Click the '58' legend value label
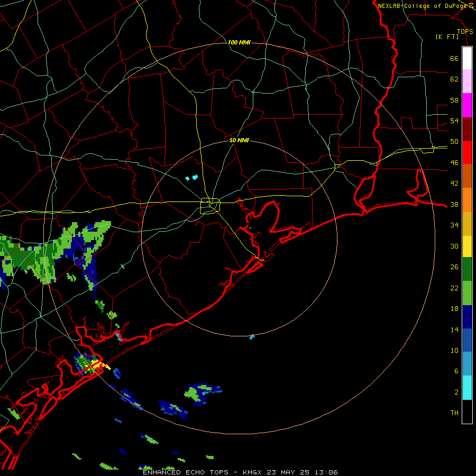Screen dimensions: 476x476 454,100
